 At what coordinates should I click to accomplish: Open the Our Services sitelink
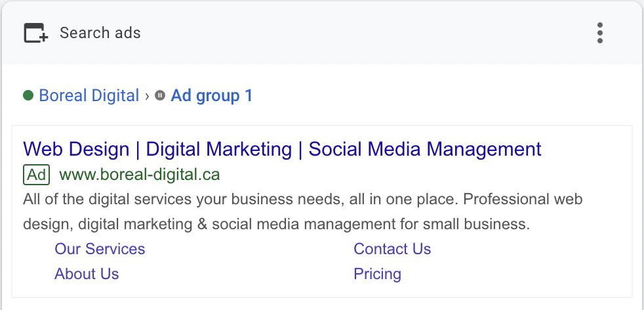click(100, 249)
